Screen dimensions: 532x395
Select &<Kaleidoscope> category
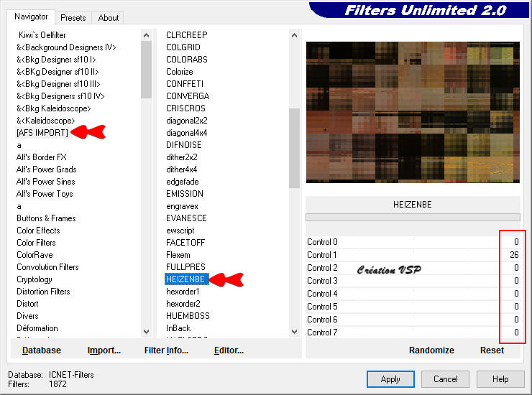45,121
